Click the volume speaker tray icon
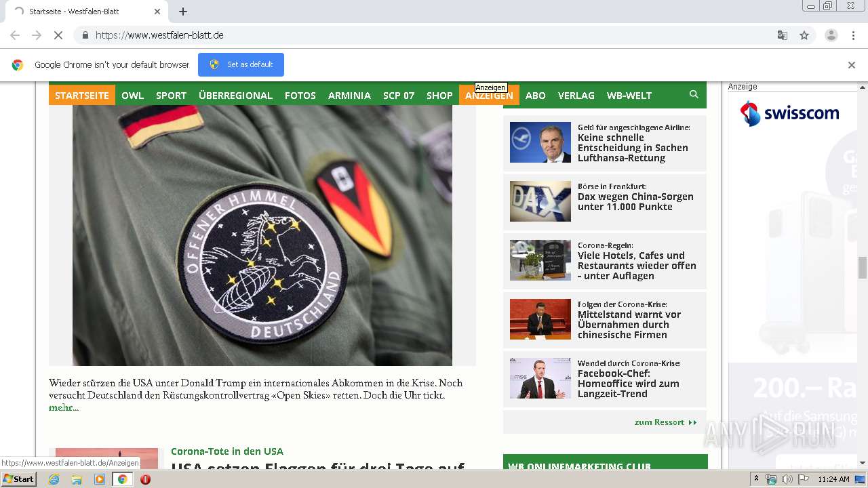 tap(787, 479)
